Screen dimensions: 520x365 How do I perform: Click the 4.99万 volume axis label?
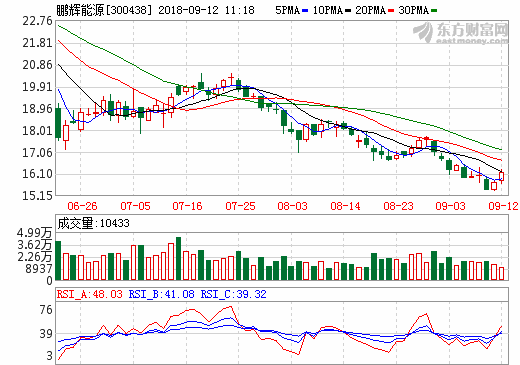click(x=35, y=233)
